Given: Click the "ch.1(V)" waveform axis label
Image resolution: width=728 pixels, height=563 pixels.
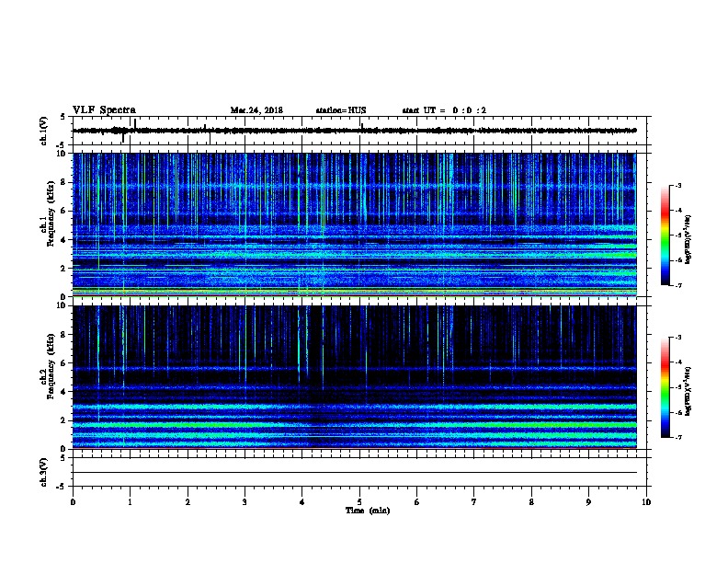Looking at the screenshot, I should [43, 131].
